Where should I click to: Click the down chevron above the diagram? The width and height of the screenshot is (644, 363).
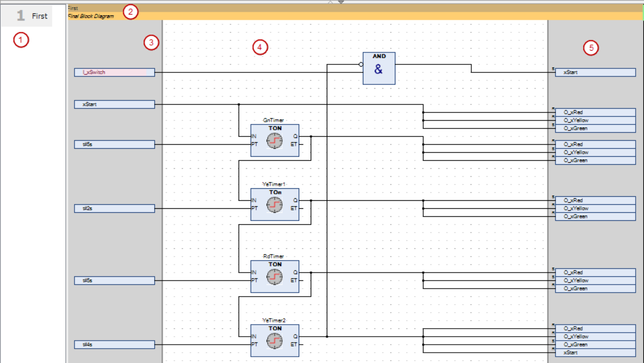tap(341, 2)
